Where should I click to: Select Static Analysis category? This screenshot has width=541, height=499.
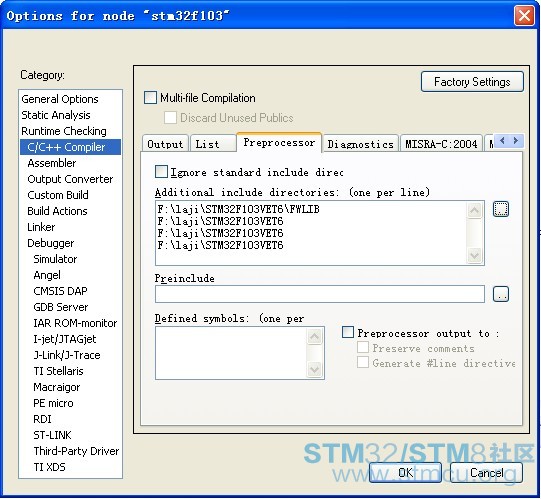tap(70, 115)
